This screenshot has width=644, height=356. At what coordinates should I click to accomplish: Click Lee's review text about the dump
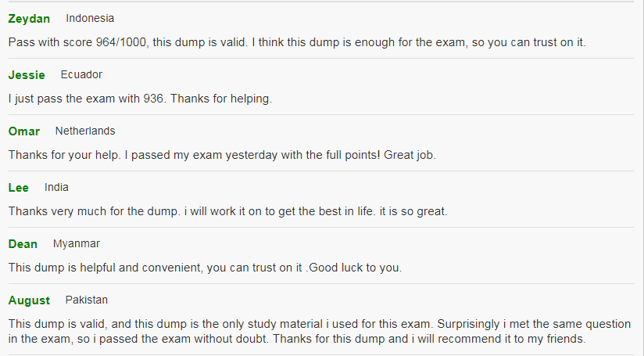coord(227,211)
